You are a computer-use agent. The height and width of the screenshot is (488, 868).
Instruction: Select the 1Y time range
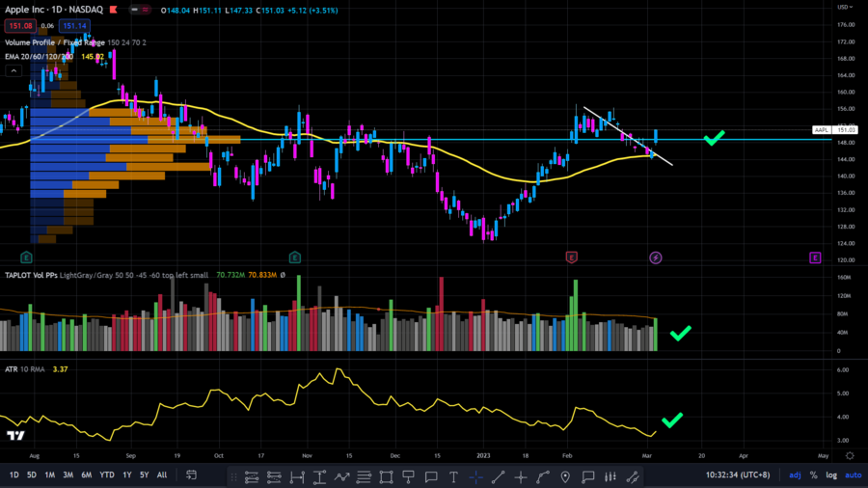coord(126,474)
